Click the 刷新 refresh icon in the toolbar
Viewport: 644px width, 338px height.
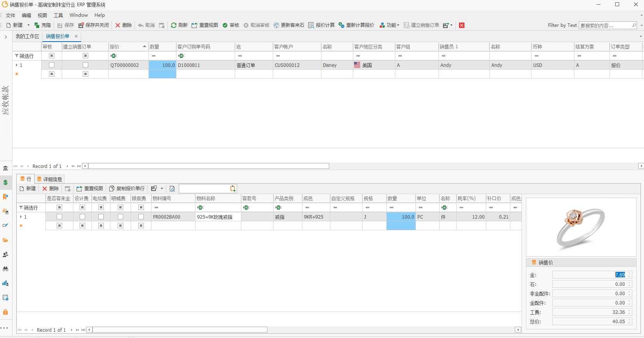174,25
